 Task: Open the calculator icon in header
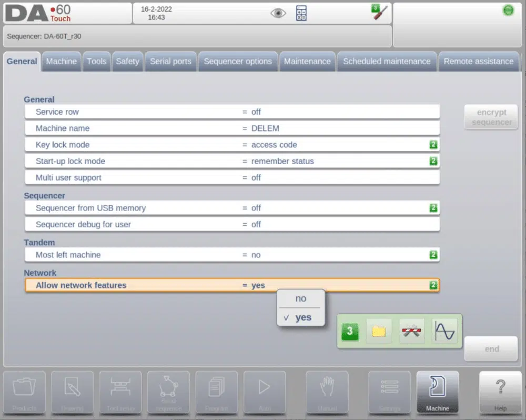point(301,13)
